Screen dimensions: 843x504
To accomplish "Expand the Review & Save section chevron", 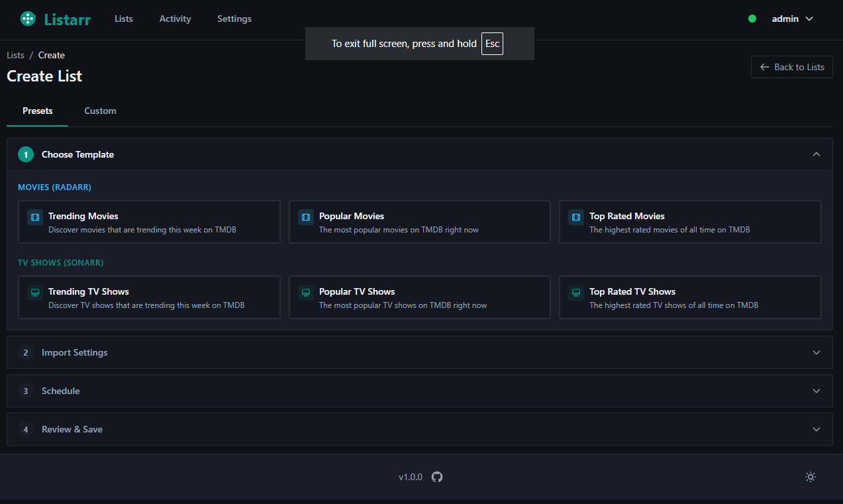I will point(817,429).
